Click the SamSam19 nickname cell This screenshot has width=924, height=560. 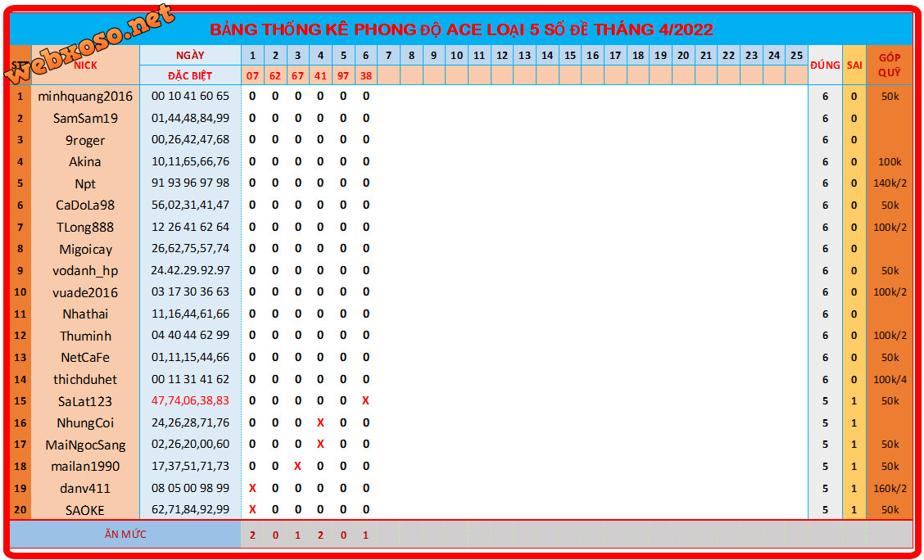pyautogui.click(x=85, y=118)
